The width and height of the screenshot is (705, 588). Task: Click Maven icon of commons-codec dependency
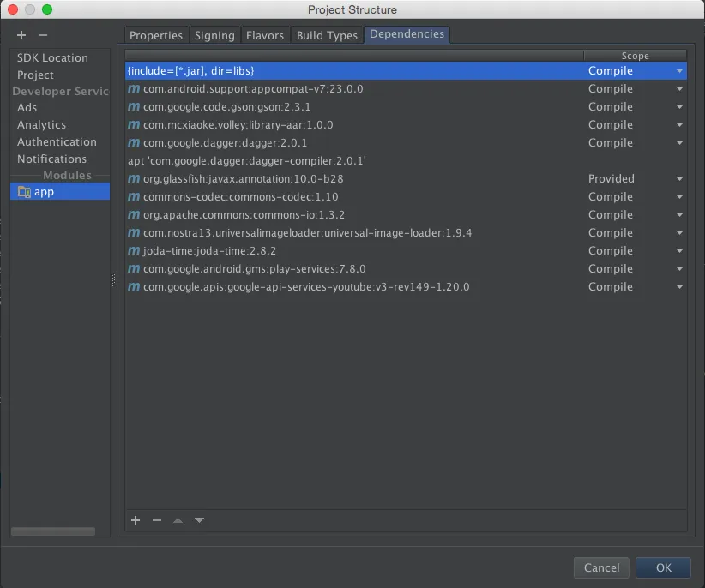click(134, 196)
